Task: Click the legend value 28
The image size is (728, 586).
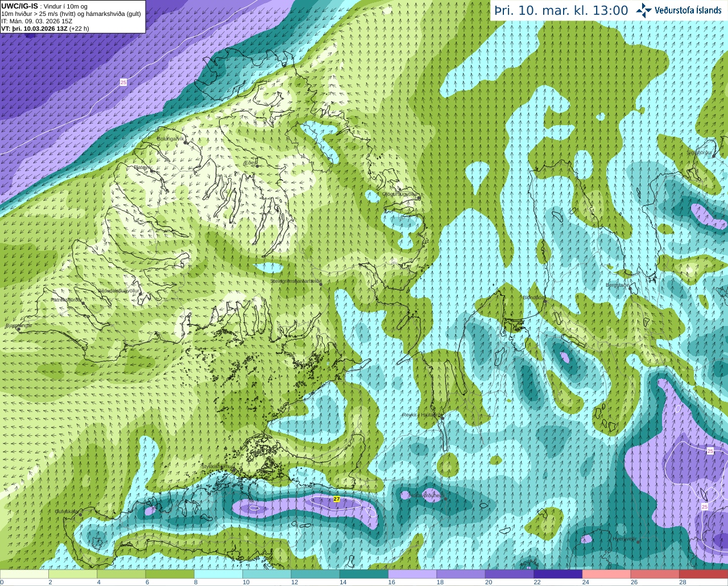Action: click(682, 582)
